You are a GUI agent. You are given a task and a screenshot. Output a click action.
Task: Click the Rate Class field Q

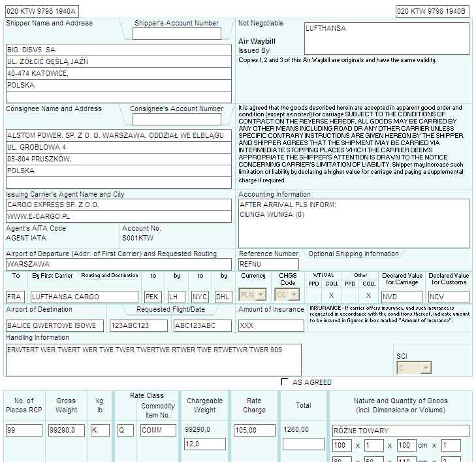pyautogui.click(x=125, y=431)
